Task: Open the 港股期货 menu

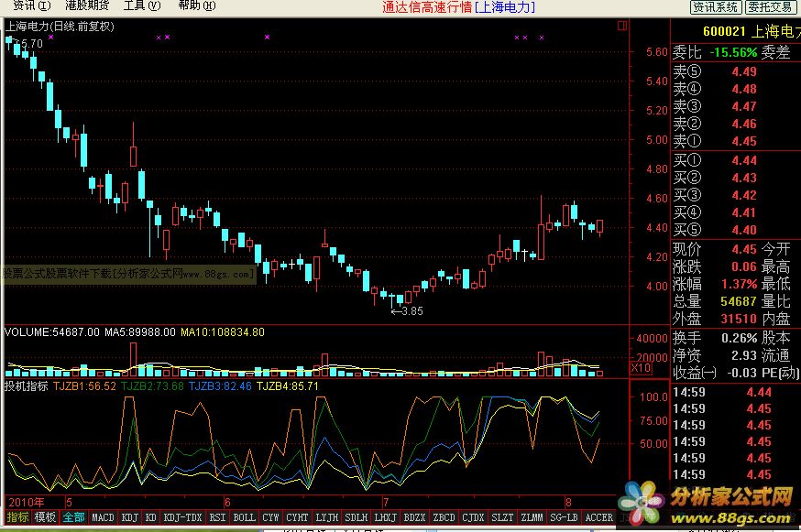Action: 87,5
